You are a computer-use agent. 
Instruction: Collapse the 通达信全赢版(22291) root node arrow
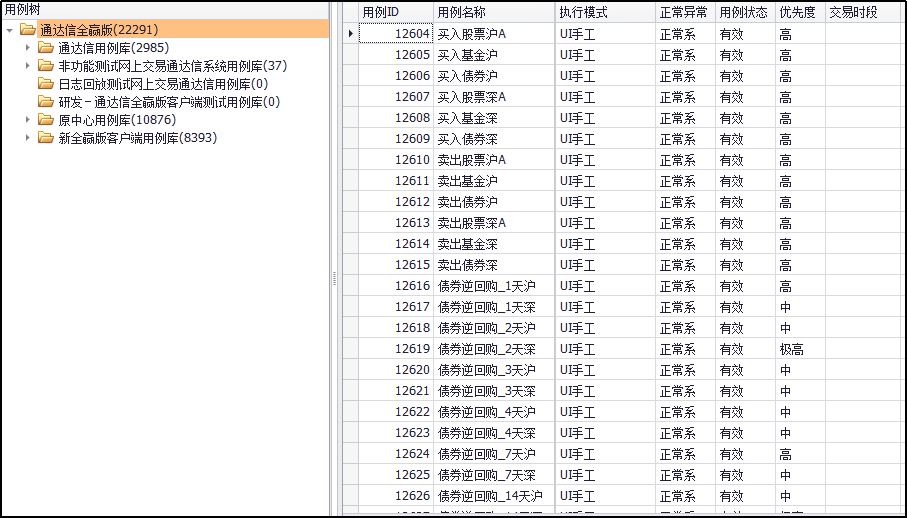10,30
